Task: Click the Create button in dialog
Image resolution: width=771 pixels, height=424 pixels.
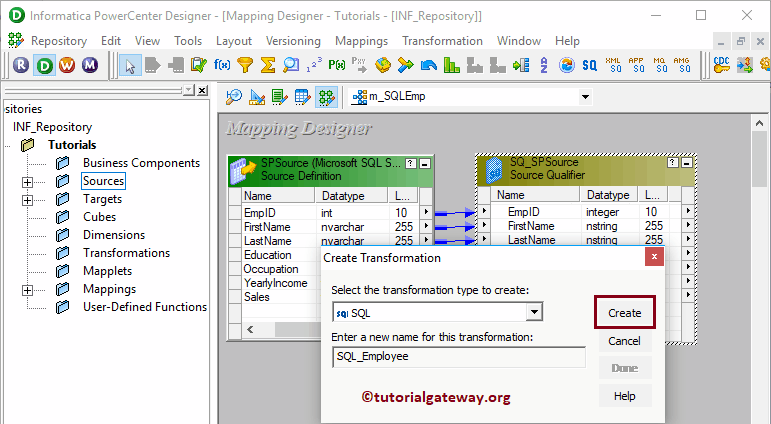Action: click(624, 312)
